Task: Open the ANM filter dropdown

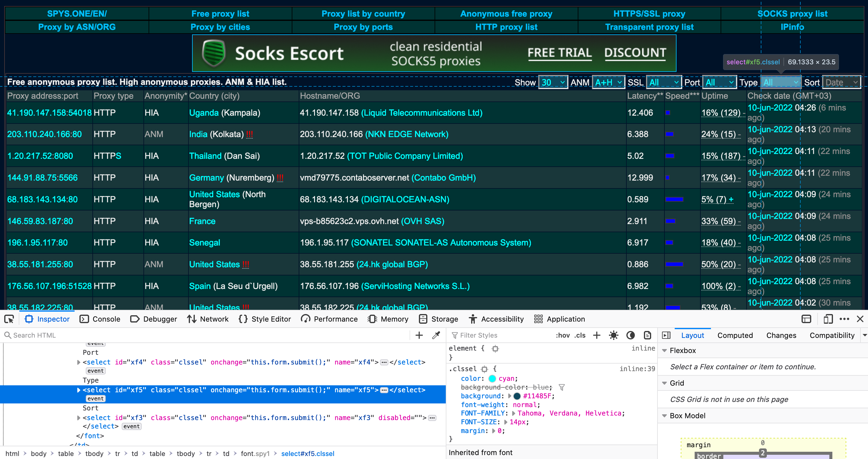Action: (x=607, y=82)
